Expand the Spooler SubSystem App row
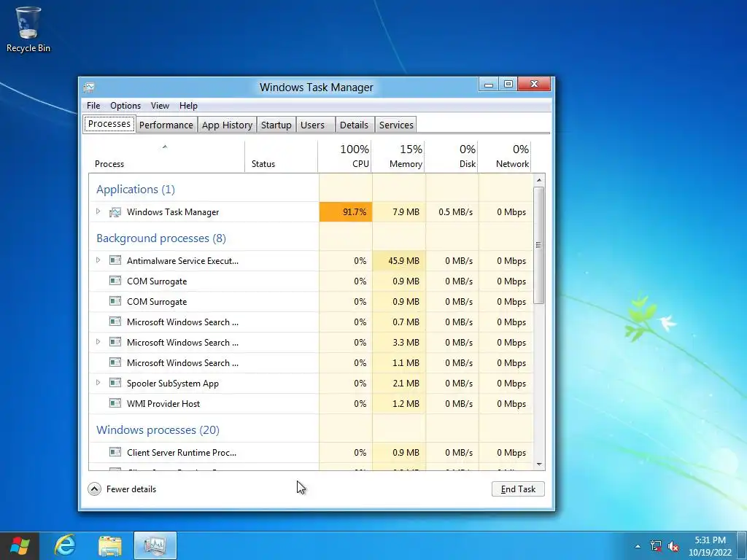 click(x=98, y=382)
